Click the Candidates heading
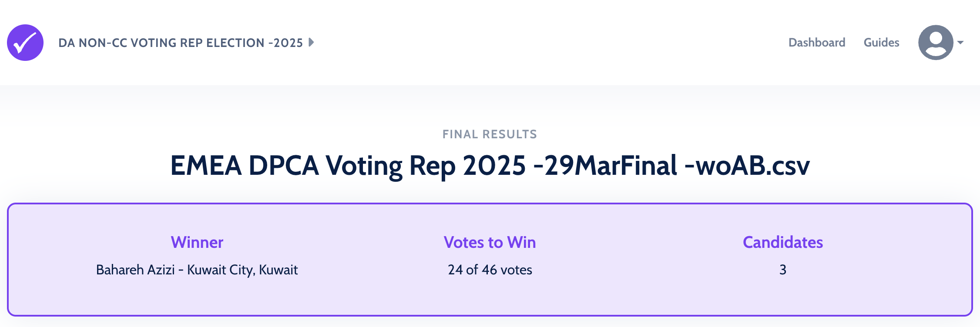 coord(782,242)
